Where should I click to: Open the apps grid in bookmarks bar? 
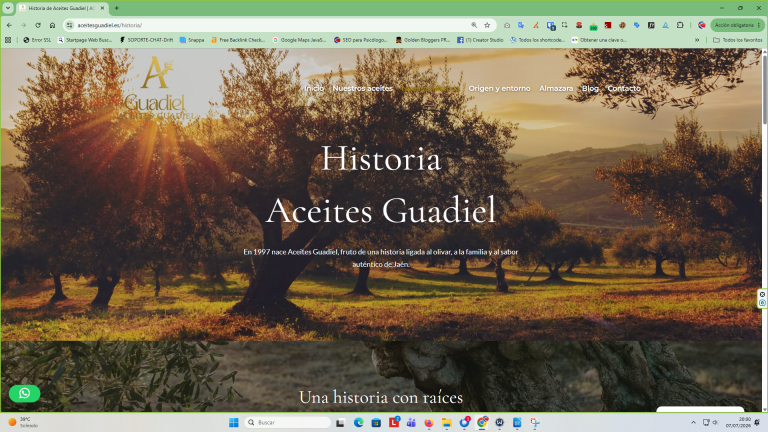pos(8,40)
